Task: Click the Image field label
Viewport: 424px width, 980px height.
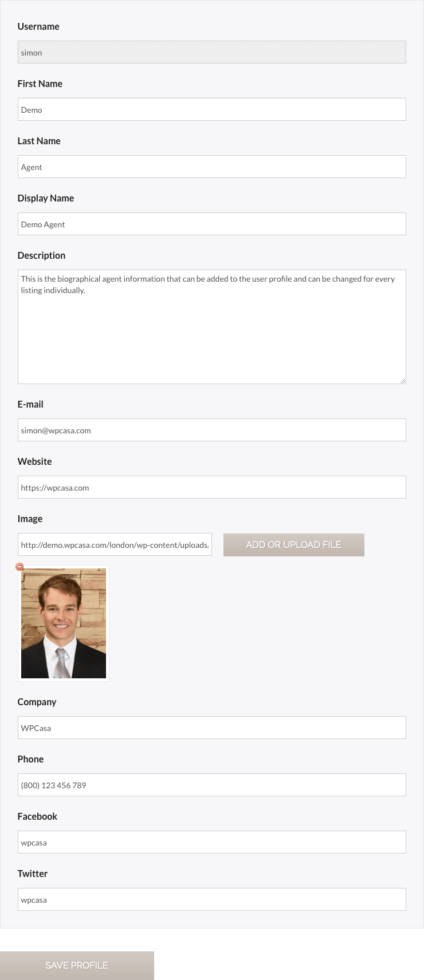Action: point(30,519)
